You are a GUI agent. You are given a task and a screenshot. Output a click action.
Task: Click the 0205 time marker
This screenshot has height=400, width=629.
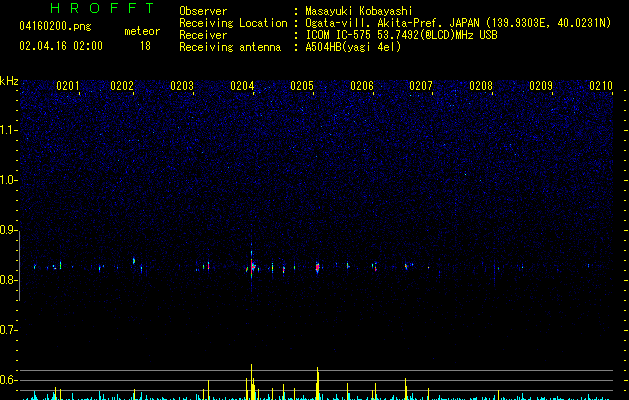302,86
